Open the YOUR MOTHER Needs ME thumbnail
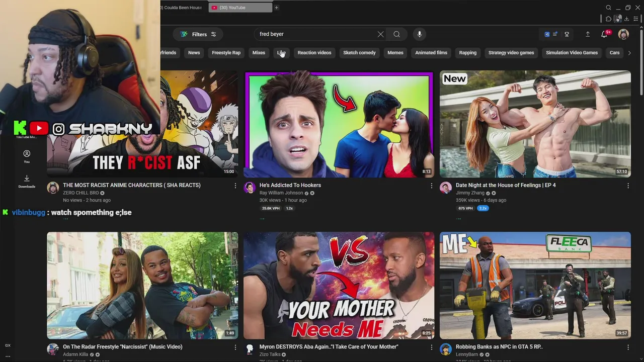The width and height of the screenshot is (644, 362). pos(339,286)
